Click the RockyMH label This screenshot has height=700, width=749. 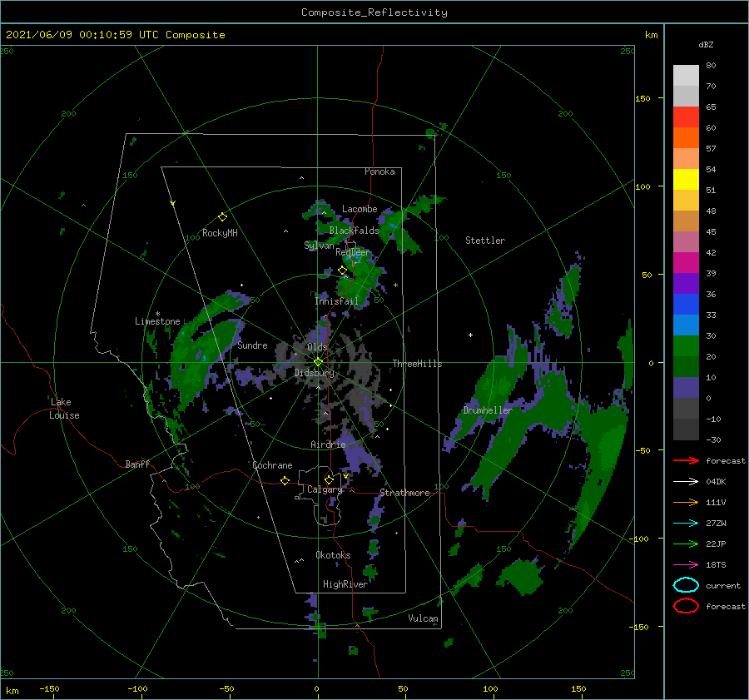[220, 233]
